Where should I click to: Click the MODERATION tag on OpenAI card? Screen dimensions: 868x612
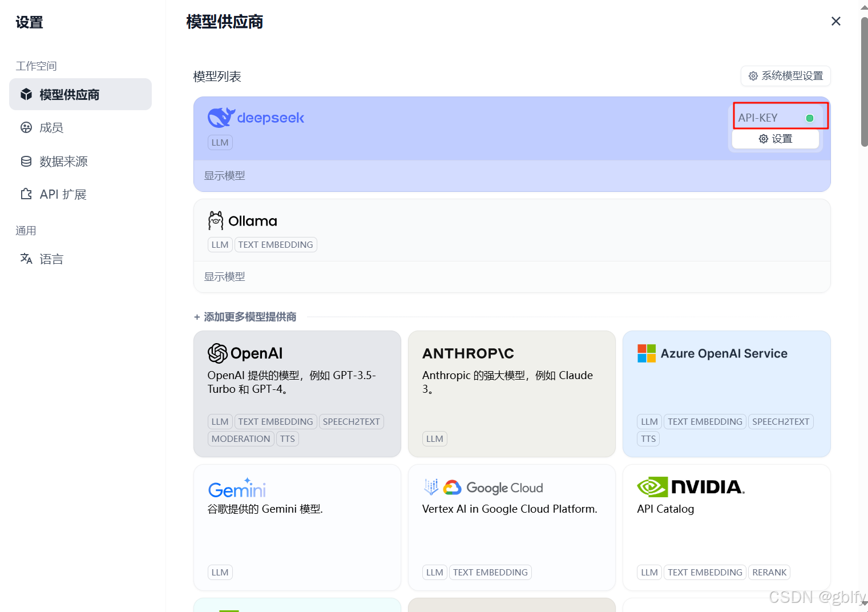(x=241, y=439)
